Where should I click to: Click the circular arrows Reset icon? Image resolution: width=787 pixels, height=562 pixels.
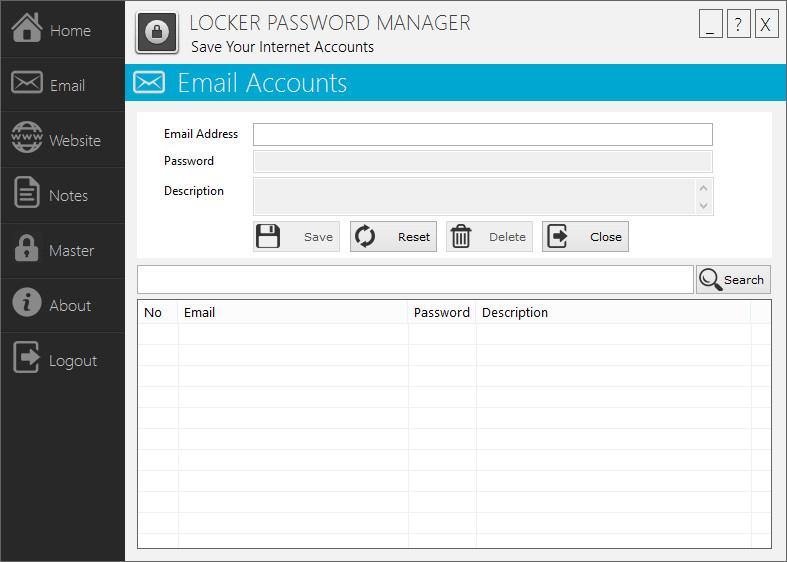click(365, 236)
